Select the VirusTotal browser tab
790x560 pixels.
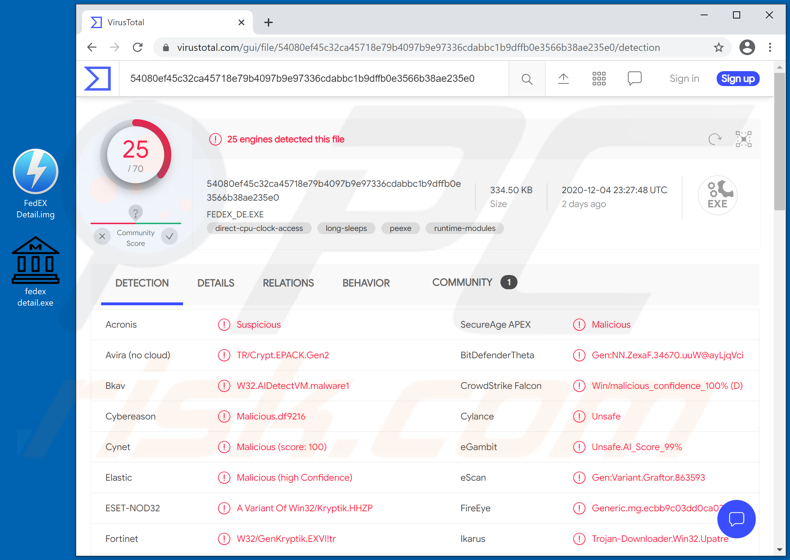pos(167,22)
